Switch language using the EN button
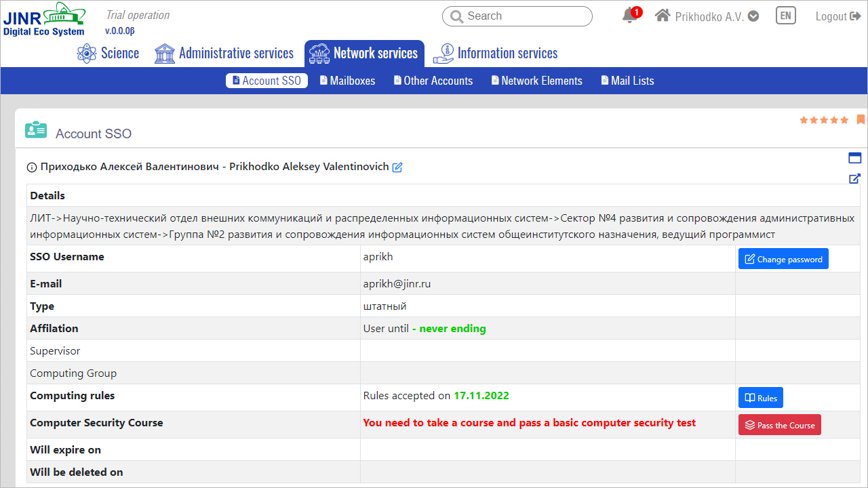Screen dimensions: 868x488 785,16
